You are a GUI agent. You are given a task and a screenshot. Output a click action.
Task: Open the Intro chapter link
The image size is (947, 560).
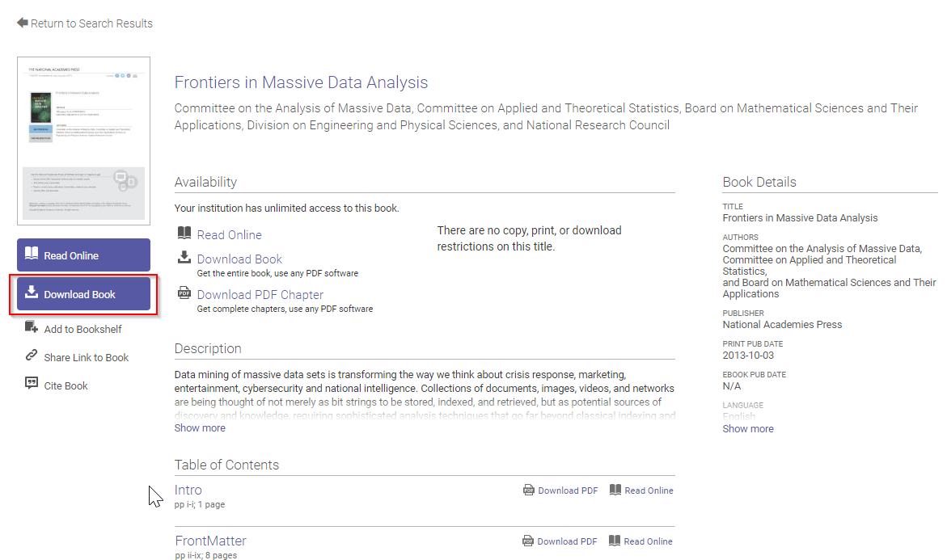pyautogui.click(x=188, y=490)
